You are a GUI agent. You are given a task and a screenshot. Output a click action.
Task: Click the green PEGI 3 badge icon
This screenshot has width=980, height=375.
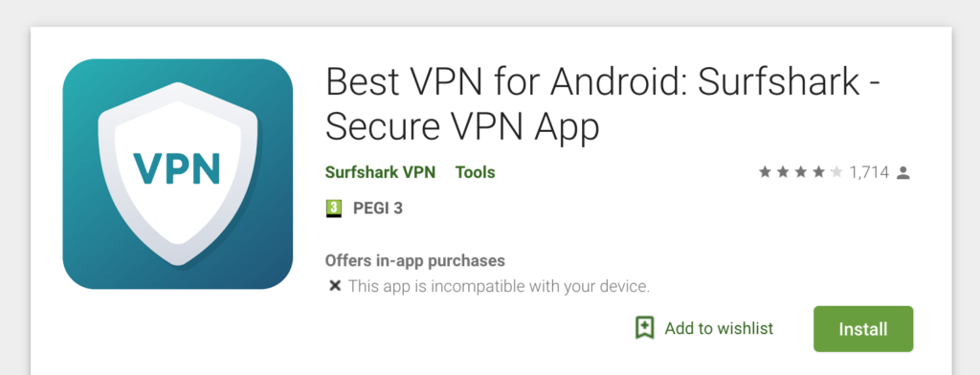pos(334,209)
